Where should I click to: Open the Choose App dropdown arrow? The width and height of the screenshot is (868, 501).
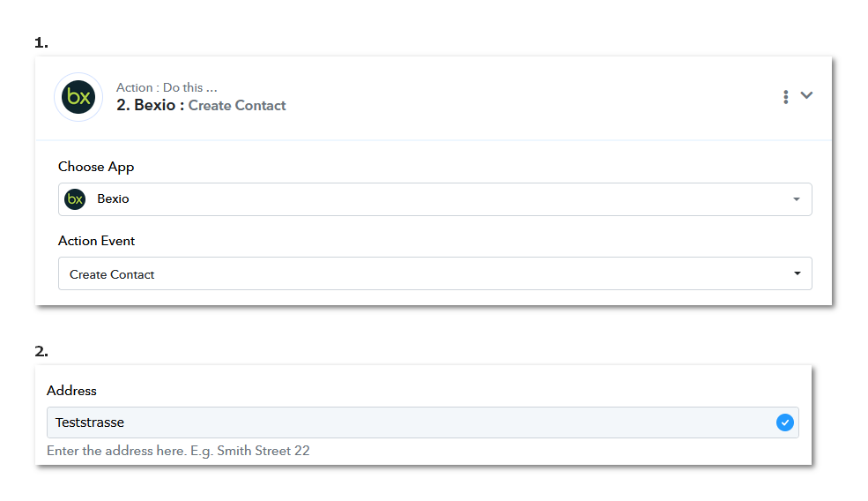pyautogui.click(x=796, y=199)
